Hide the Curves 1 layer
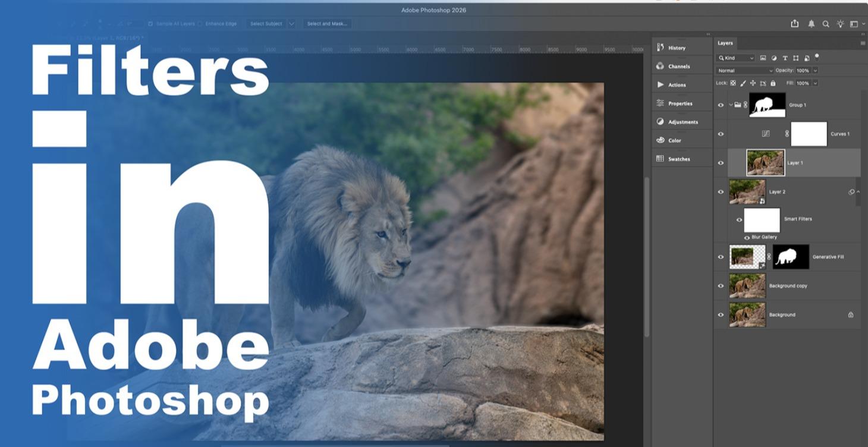The width and height of the screenshot is (868, 447). click(721, 134)
